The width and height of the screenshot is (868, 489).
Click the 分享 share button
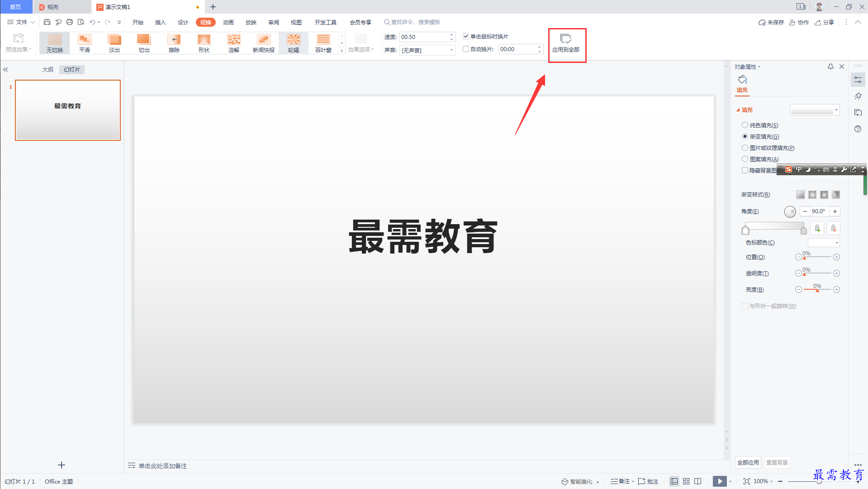click(824, 22)
